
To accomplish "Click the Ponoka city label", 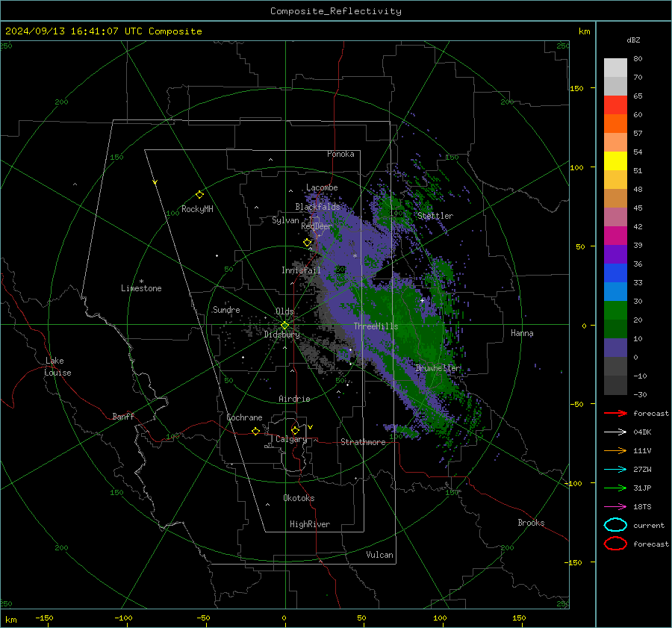I will coord(340,154).
